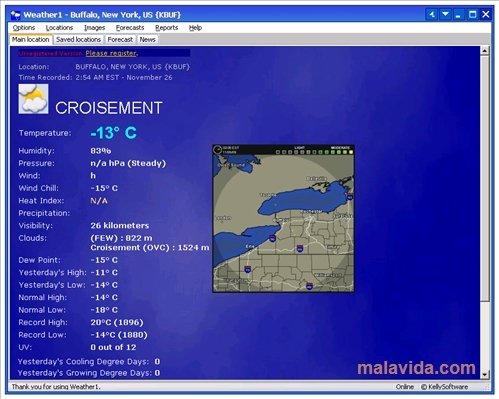Click the Yesterday's High label
Viewport: 499px width, 399px height.
[x=52, y=273]
